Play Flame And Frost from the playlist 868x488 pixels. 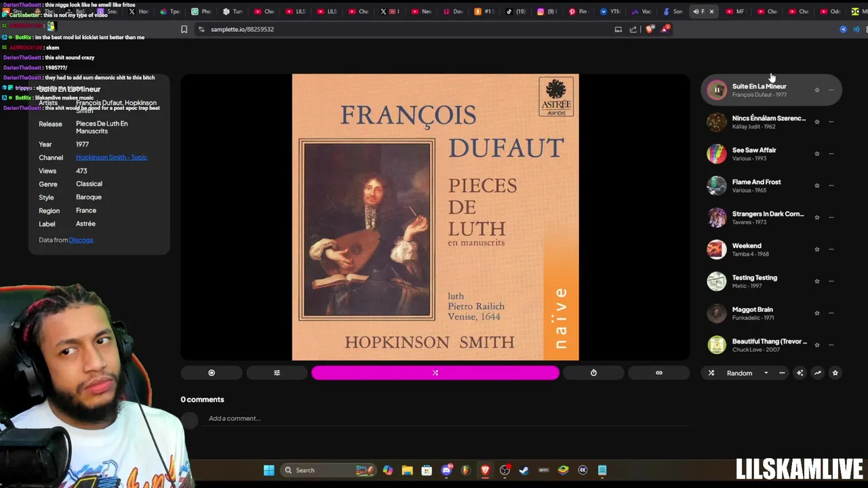(756, 182)
